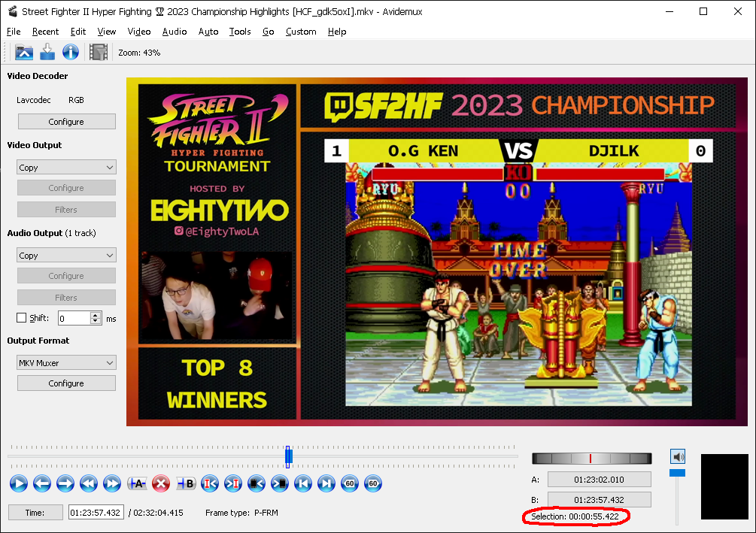The image size is (756, 533).
Task: Play the video
Action: [x=19, y=483]
